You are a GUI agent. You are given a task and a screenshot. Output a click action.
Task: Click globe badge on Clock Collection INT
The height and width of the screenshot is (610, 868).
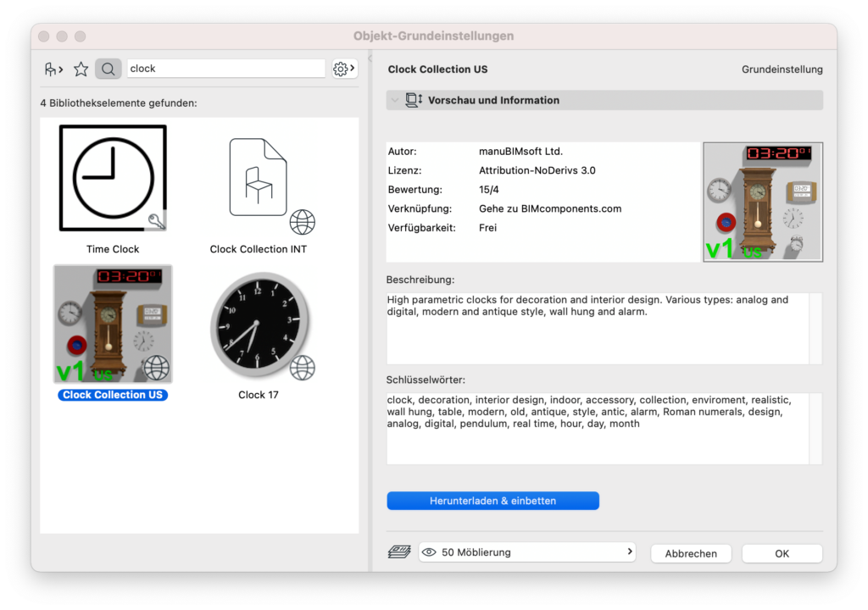(303, 222)
